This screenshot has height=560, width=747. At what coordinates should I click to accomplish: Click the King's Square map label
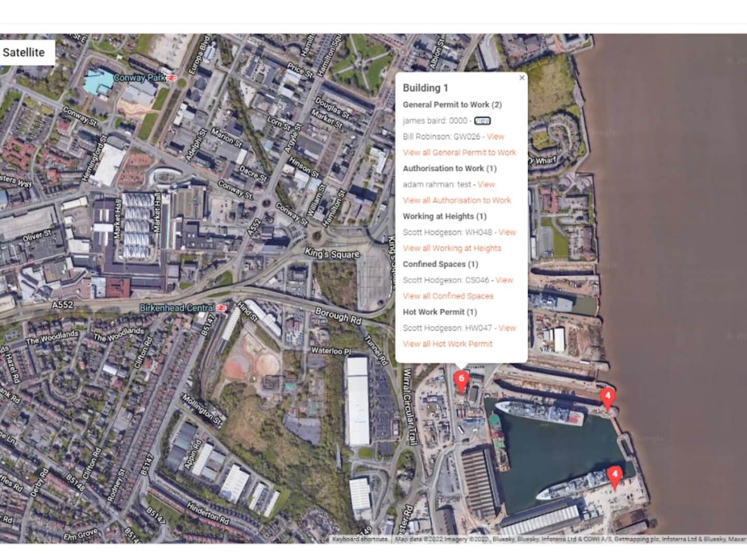332,254
